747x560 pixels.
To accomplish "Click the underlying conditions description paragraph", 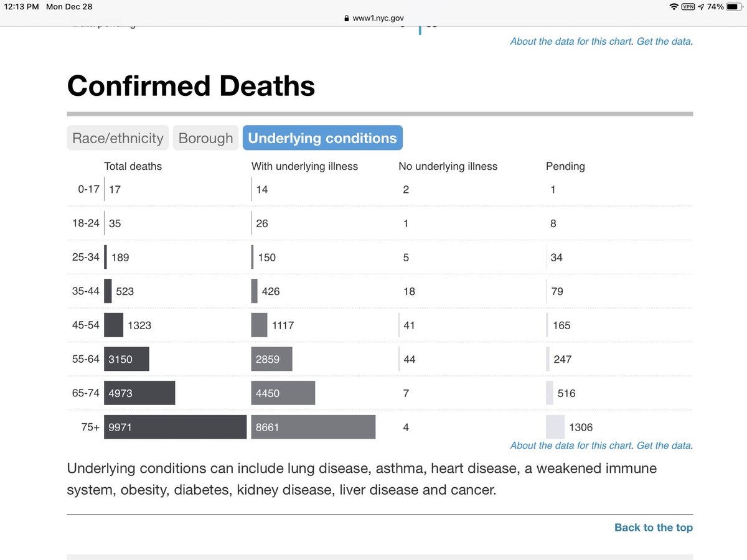I will [362, 479].
